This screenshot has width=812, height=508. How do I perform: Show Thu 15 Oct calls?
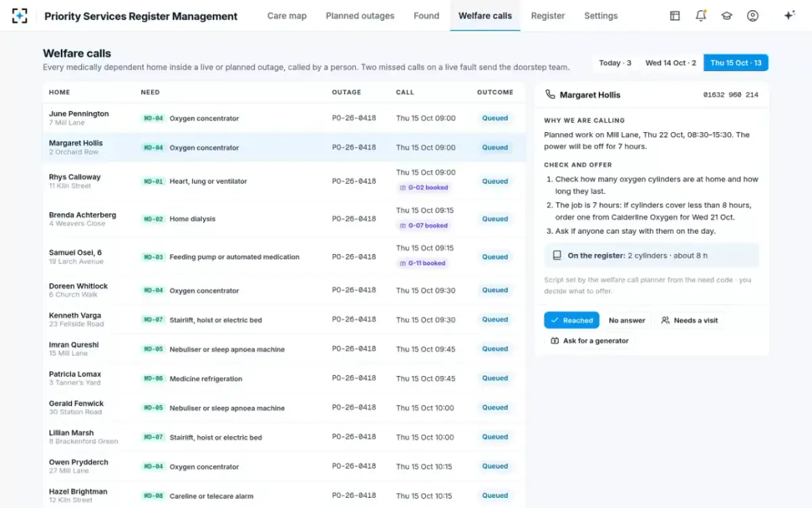click(736, 63)
